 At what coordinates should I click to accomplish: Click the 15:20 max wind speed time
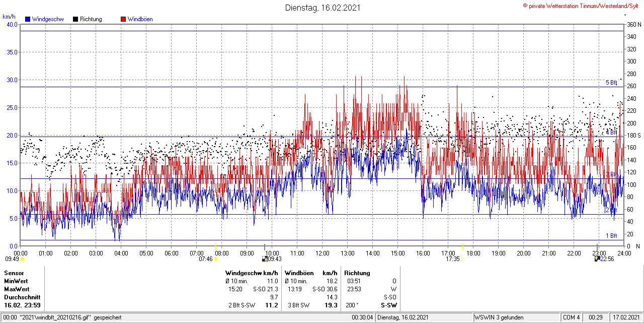coord(235,289)
